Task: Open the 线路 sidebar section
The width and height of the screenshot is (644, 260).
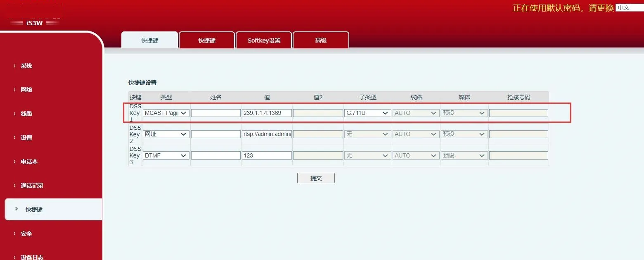Action: click(x=26, y=113)
